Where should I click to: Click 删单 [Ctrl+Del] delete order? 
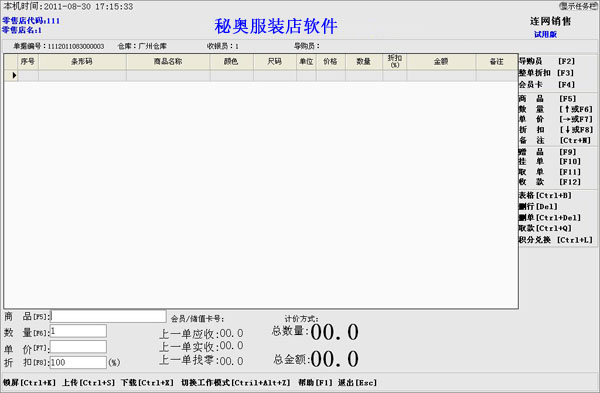(549, 217)
